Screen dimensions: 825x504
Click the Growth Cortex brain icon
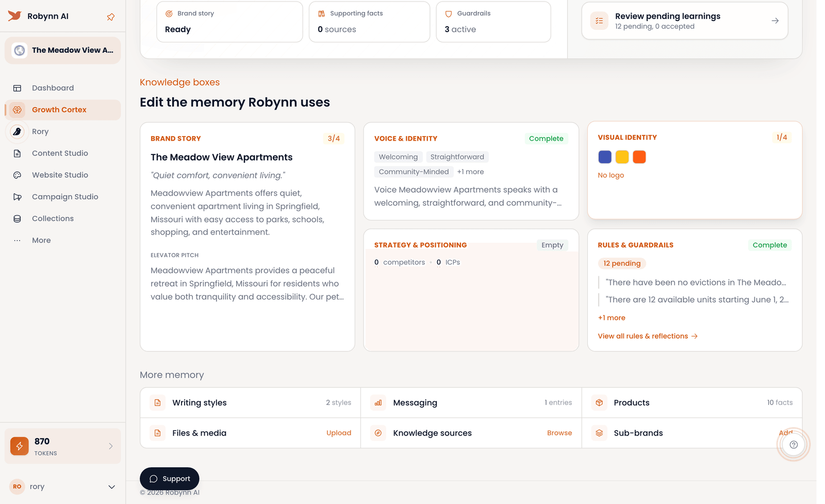(17, 110)
